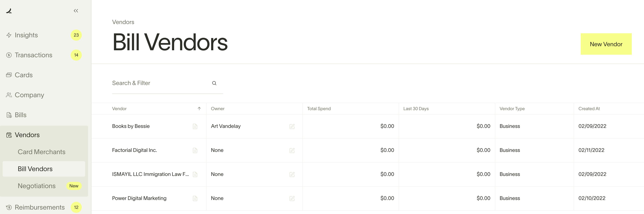Viewport: 644px width, 214px height.
Task: Go to Transactions in sidebar
Action: point(33,55)
